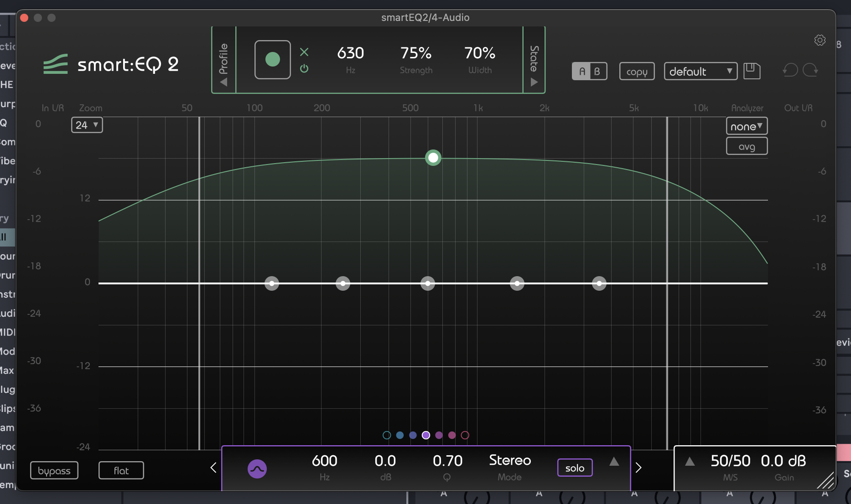Screen dimensions: 851x504
Task: Open the settings gear icon
Action: click(x=820, y=40)
